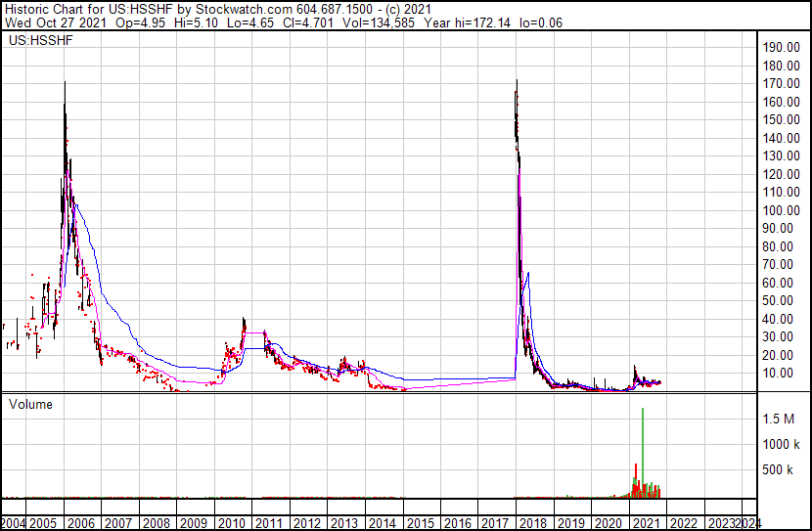
Task: Click the tall green 2021 volume spike
Action: [x=643, y=453]
